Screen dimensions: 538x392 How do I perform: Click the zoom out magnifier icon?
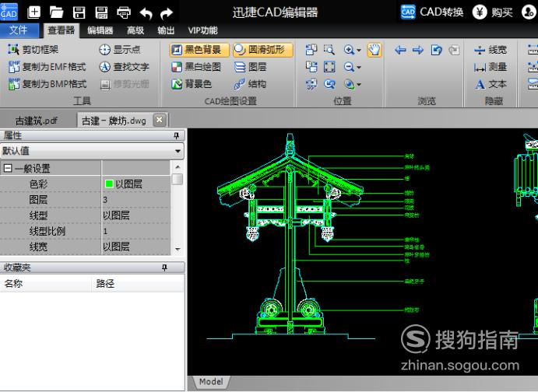(x=349, y=67)
